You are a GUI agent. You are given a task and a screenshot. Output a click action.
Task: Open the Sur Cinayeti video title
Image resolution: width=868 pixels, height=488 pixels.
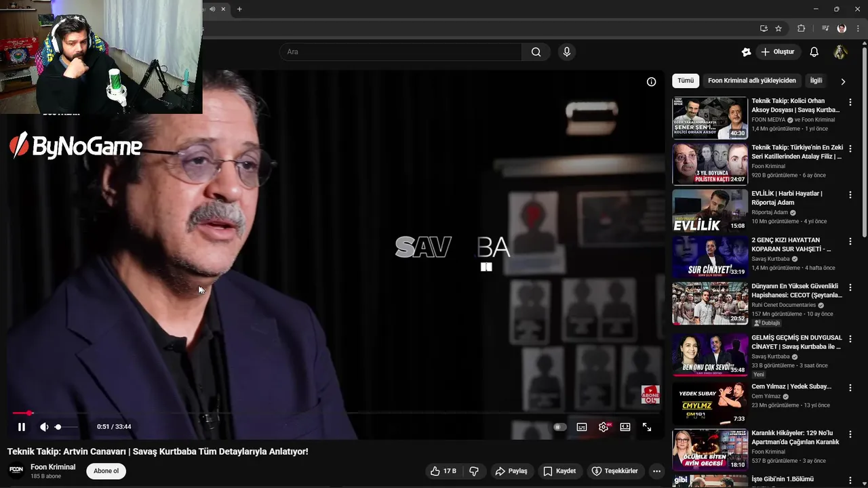[x=795, y=245]
